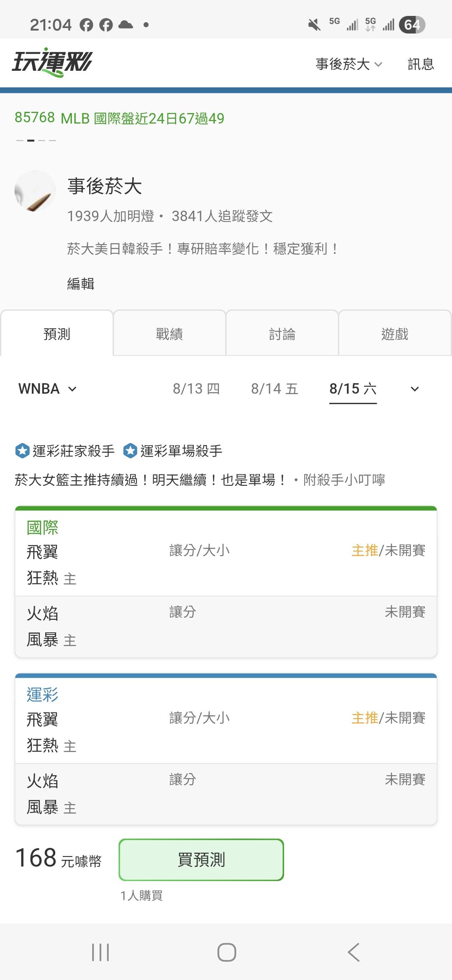
Task: Tap the 運彩莊家殺手 star badge
Action: (23, 451)
